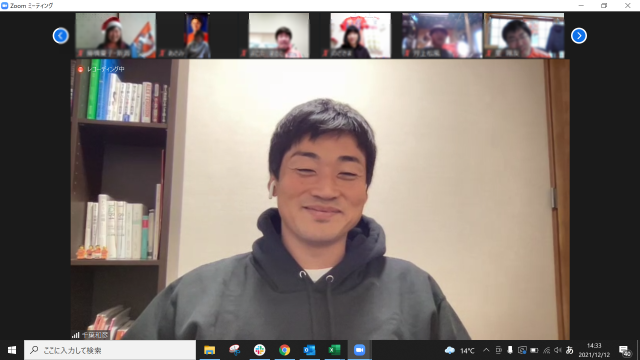
Task: Show previous participants with left arrow
Action: point(60,36)
